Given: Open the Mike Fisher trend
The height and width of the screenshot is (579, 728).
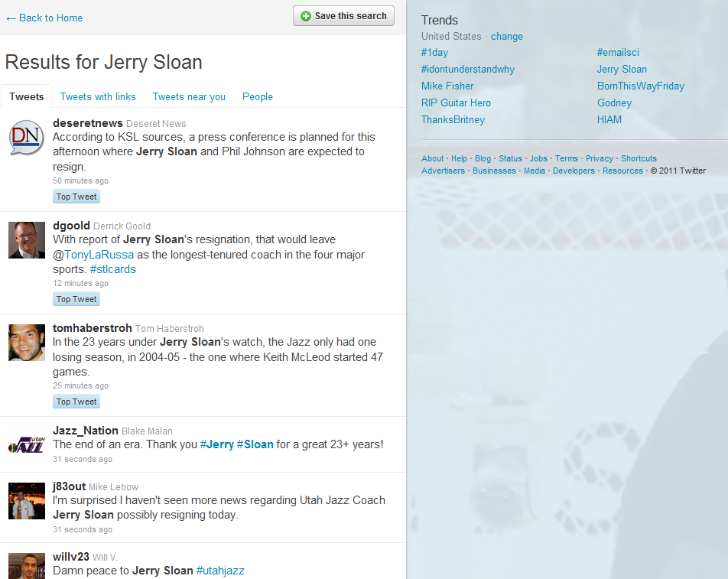Looking at the screenshot, I should (x=447, y=86).
